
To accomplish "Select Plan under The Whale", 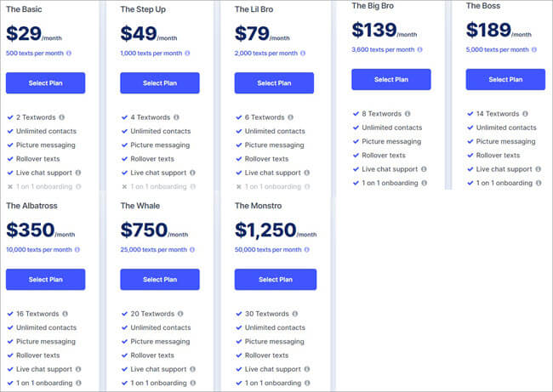I will tap(159, 280).
